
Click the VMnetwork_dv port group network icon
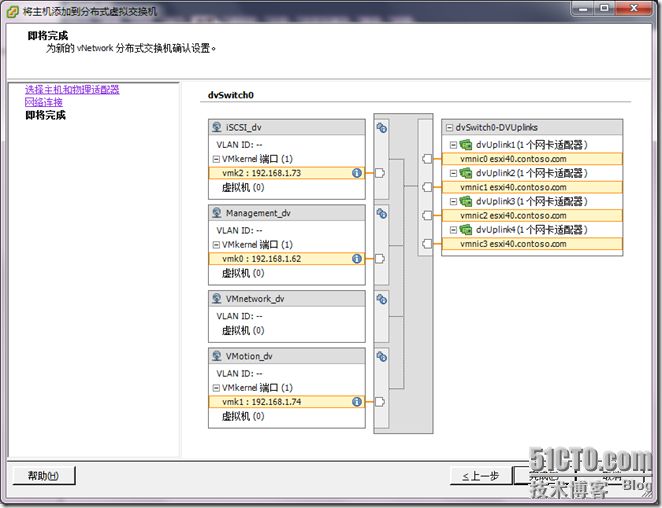pos(217,299)
